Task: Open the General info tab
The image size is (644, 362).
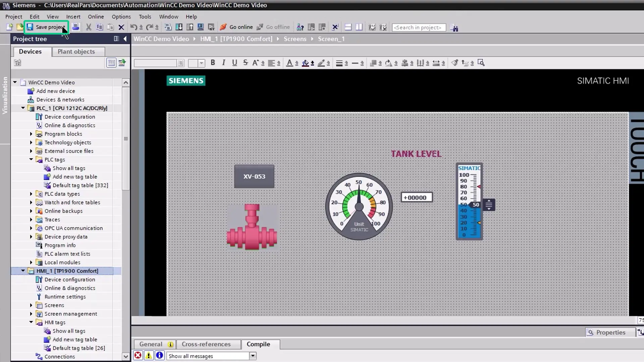Action: 155,344
